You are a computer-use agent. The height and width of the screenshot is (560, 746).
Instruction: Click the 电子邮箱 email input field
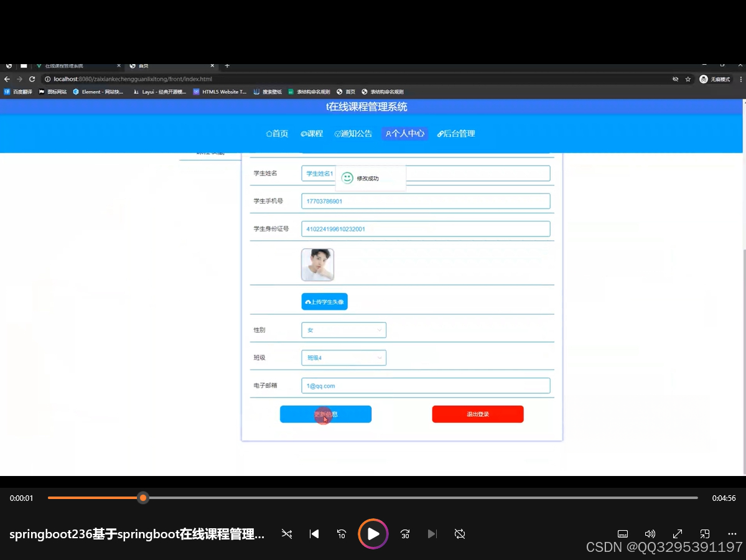(x=425, y=385)
